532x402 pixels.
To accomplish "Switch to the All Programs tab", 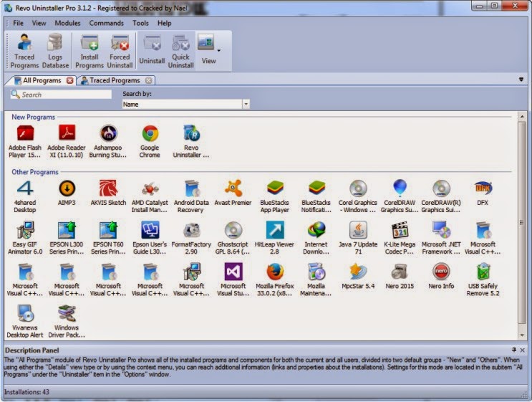I will (x=42, y=80).
